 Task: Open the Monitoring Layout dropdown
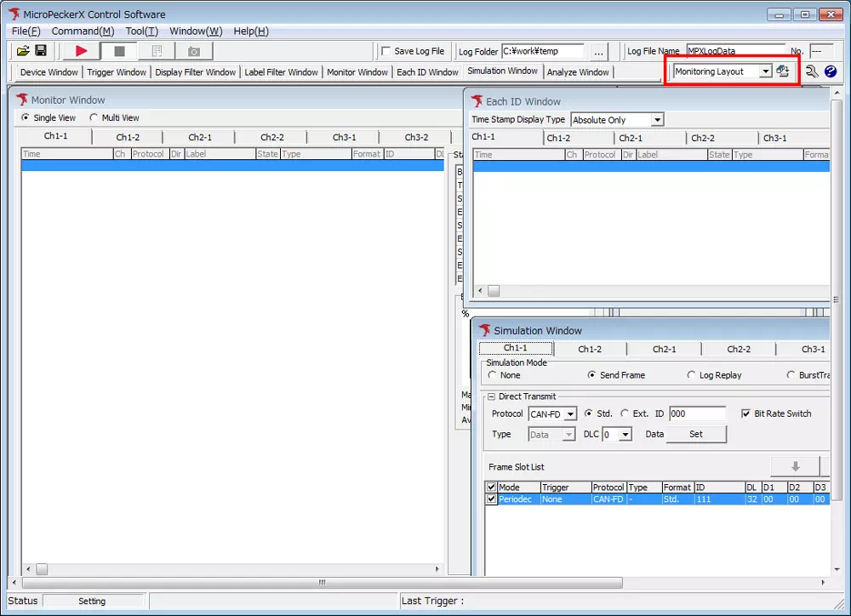765,71
